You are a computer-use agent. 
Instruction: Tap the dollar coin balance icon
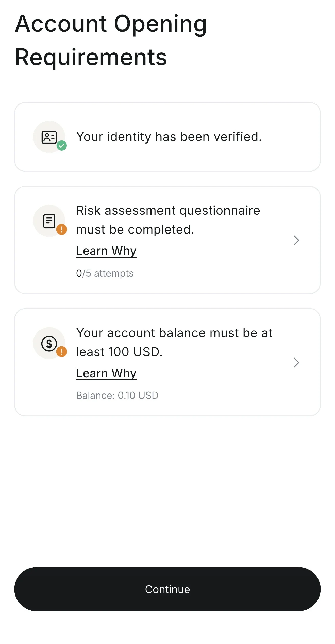(49, 343)
